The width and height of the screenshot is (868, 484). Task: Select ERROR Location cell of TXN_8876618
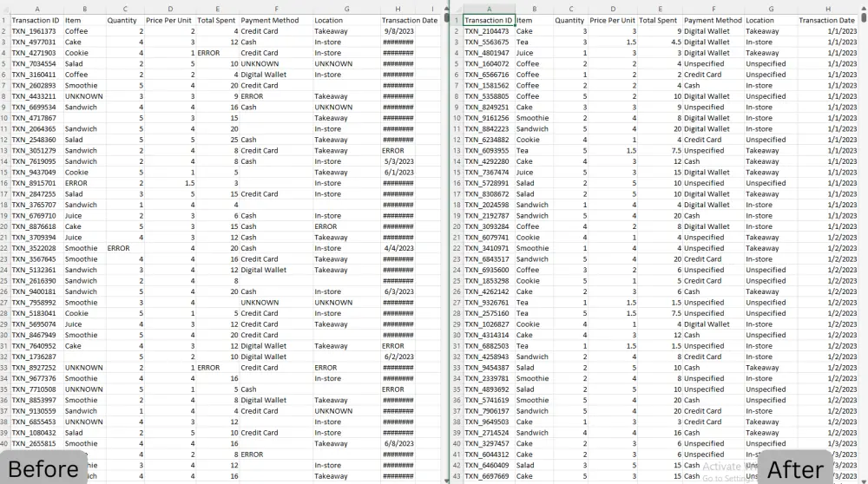pyautogui.click(x=346, y=226)
